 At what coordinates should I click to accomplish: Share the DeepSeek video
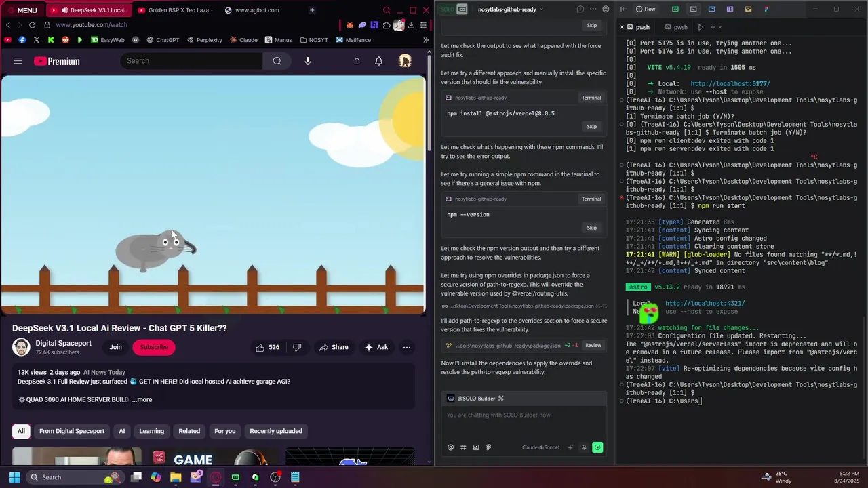[x=334, y=347]
